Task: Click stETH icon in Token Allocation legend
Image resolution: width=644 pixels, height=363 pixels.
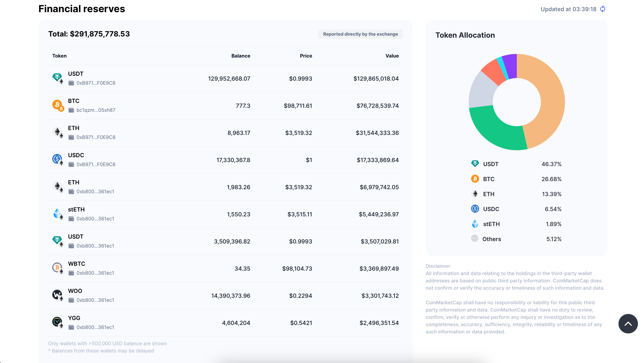Action: (x=475, y=223)
